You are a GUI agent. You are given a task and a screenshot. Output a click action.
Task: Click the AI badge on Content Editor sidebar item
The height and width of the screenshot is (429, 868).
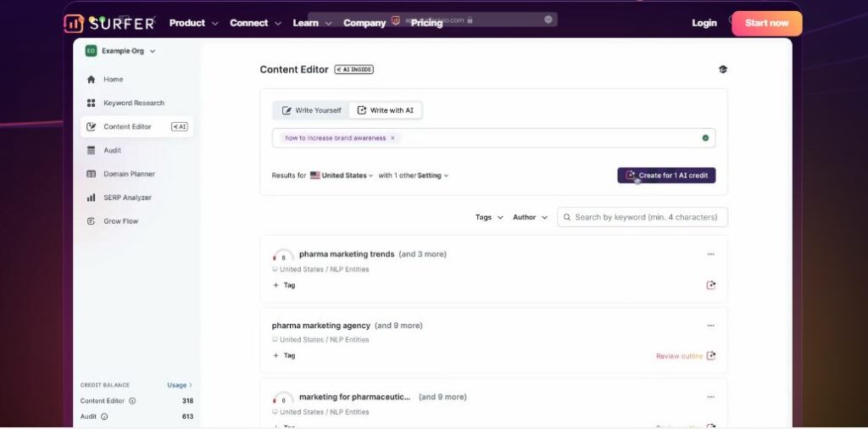click(180, 127)
